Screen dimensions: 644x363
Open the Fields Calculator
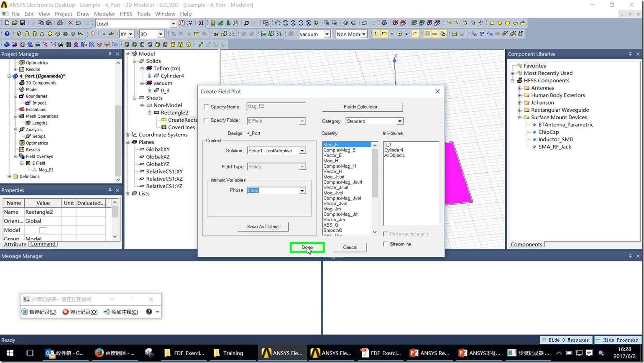tap(363, 107)
